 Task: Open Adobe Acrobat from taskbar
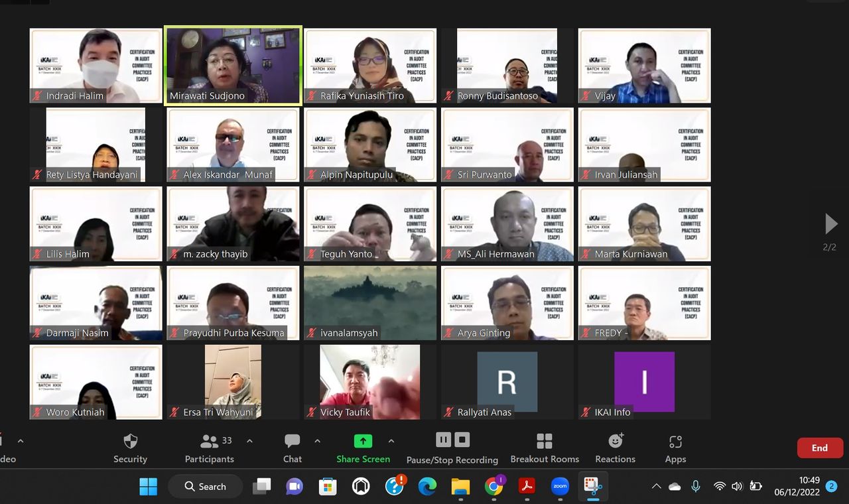[527, 487]
